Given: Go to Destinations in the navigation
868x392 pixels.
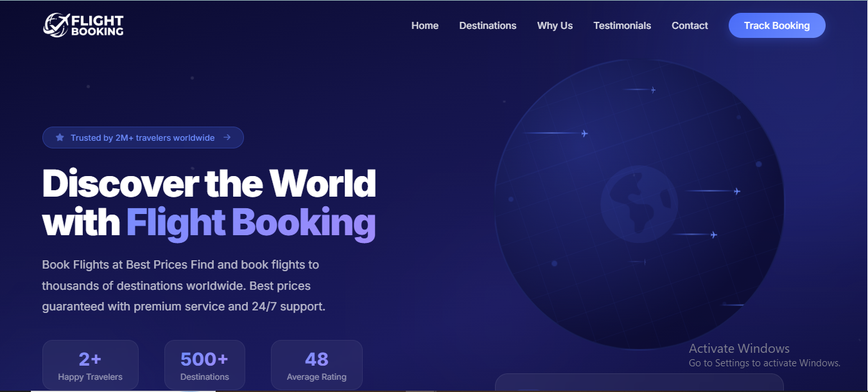Looking at the screenshot, I should 488,26.
